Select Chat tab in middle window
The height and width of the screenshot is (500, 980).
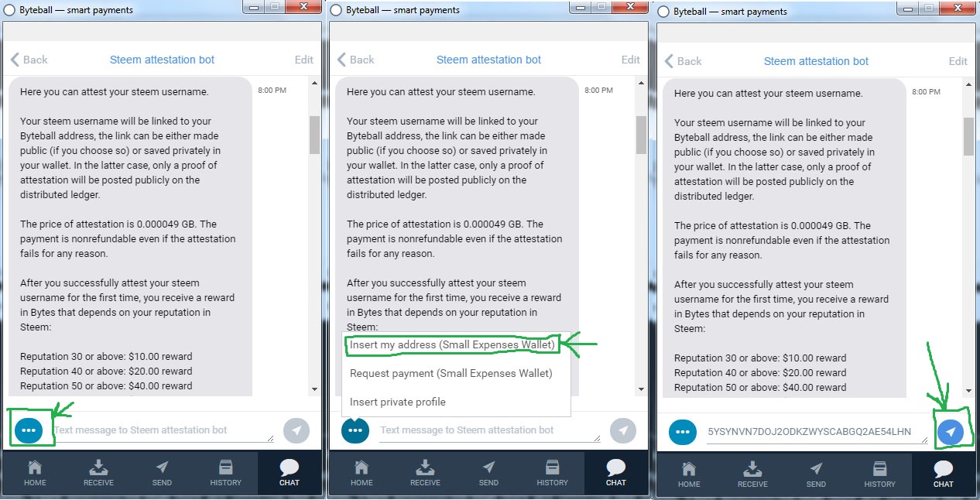click(x=615, y=473)
